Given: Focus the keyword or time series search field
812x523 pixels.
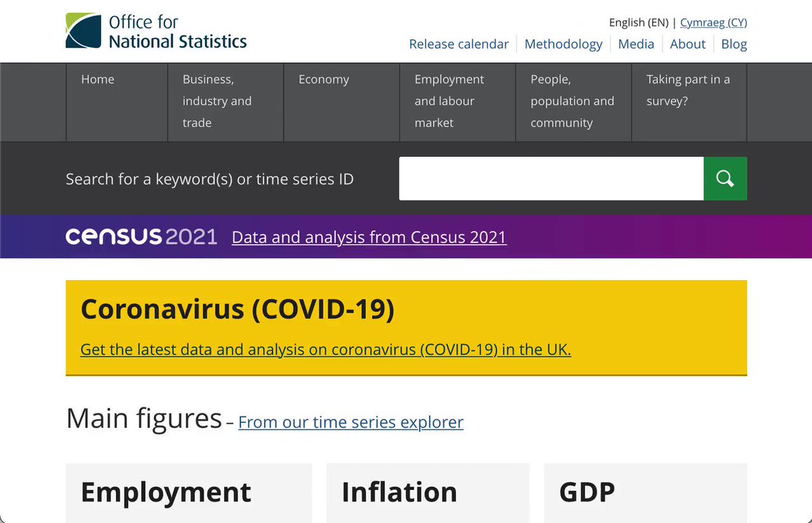Looking at the screenshot, I should pos(551,179).
